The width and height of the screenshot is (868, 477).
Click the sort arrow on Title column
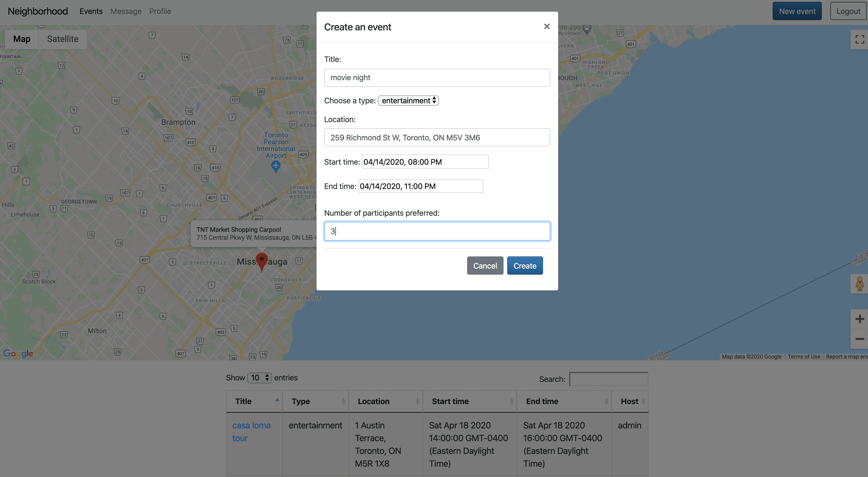(277, 400)
